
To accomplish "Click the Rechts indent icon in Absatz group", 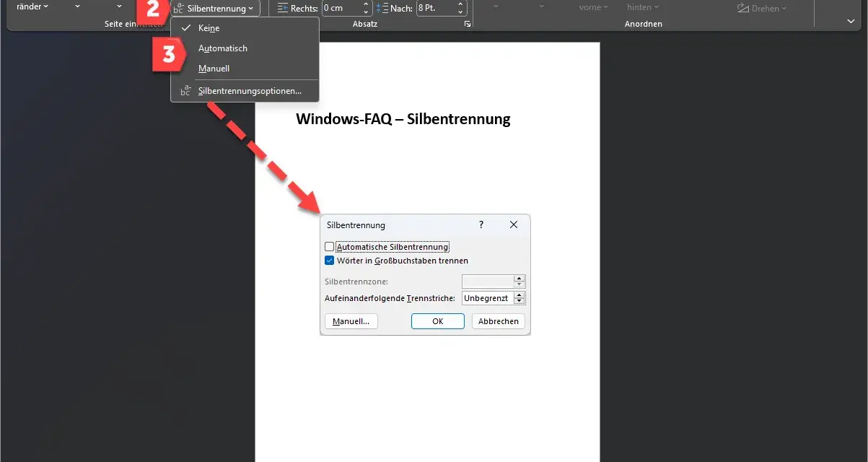I will pyautogui.click(x=283, y=9).
